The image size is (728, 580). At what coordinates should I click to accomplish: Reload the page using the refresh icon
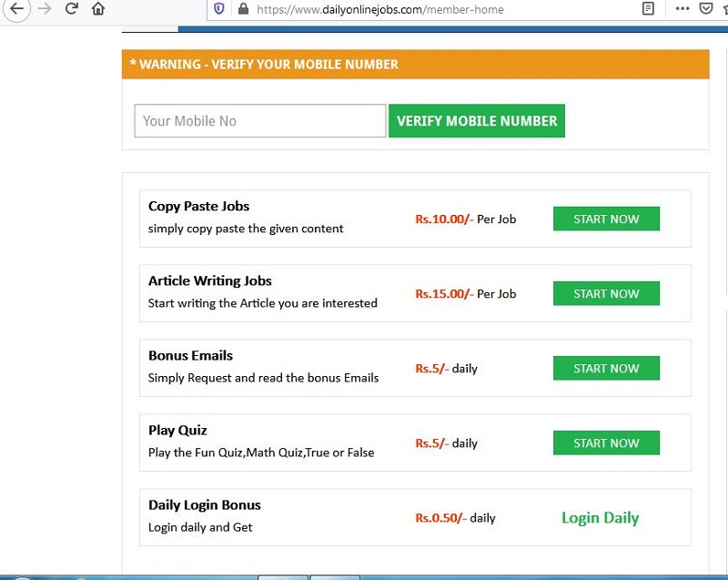(72, 9)
